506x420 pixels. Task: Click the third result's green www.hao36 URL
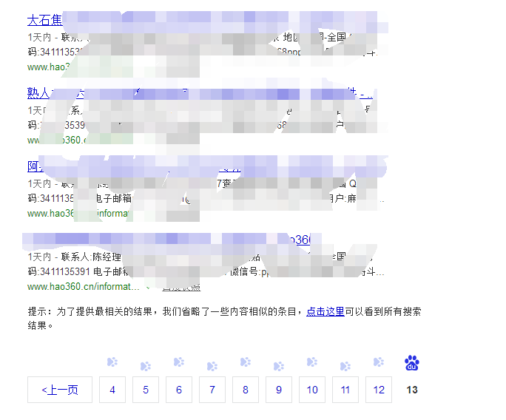tap(50, 213)
